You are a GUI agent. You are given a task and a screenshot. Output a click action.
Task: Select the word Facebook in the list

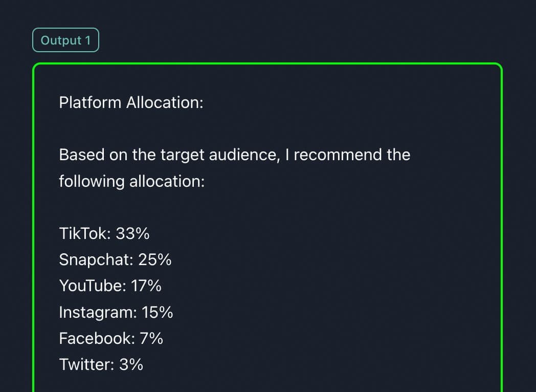point(95,338)
